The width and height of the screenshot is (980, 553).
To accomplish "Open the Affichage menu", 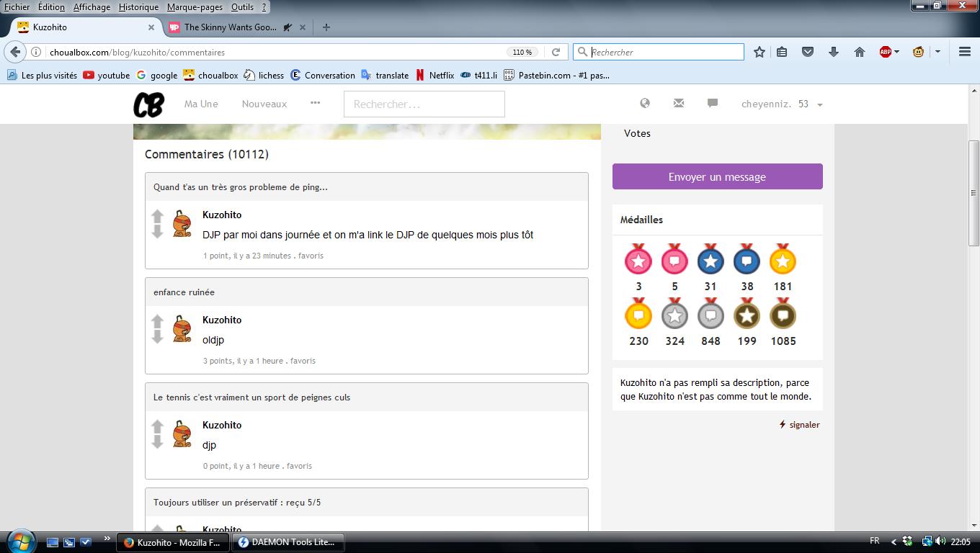I will (x=92, y=7).
